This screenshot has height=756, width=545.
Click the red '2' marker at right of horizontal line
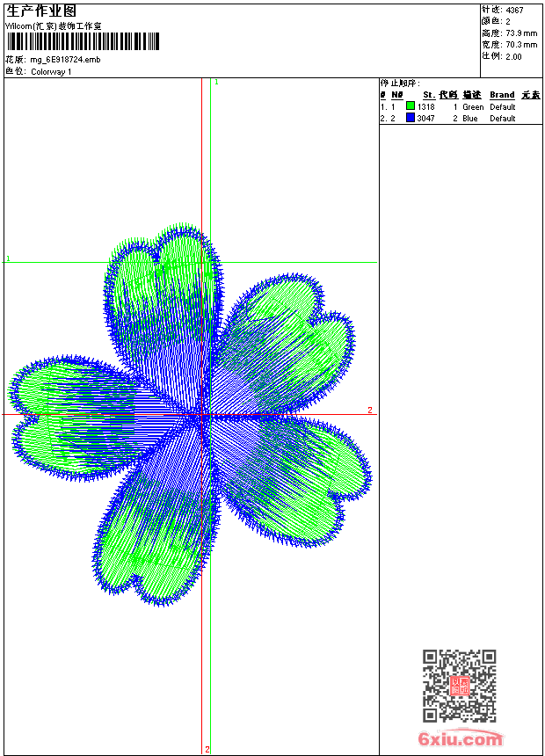coord(370,411)
